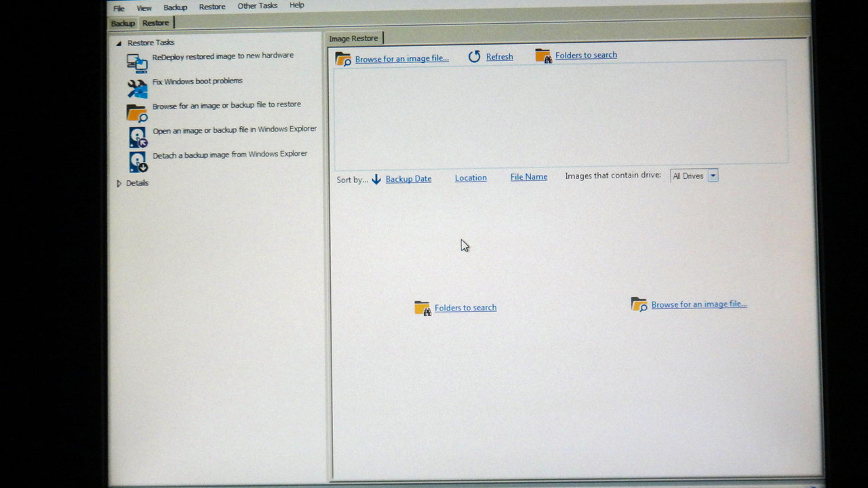This screenshot has width=868, height=488.
Task: Click the folder icon beside Browse for an image or backup file to restore
Action: tap(137, 113)
